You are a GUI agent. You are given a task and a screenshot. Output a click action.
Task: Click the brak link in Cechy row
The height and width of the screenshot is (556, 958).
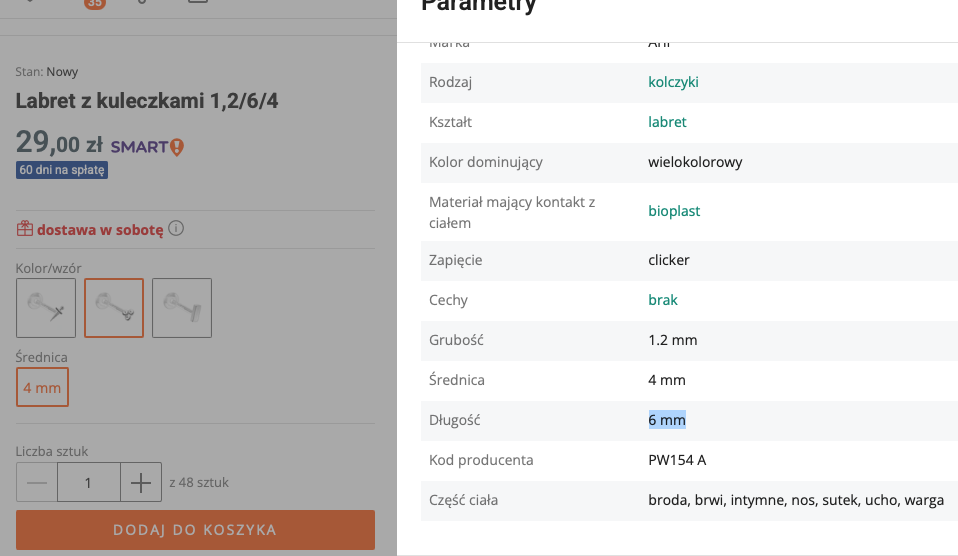[663, 300]
